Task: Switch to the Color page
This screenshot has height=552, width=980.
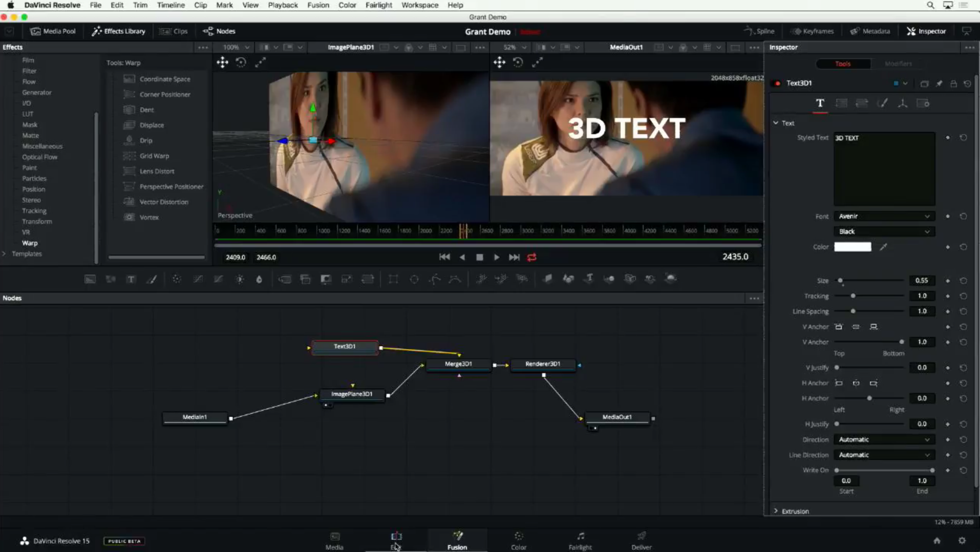Action: click(x=519, y=541)
